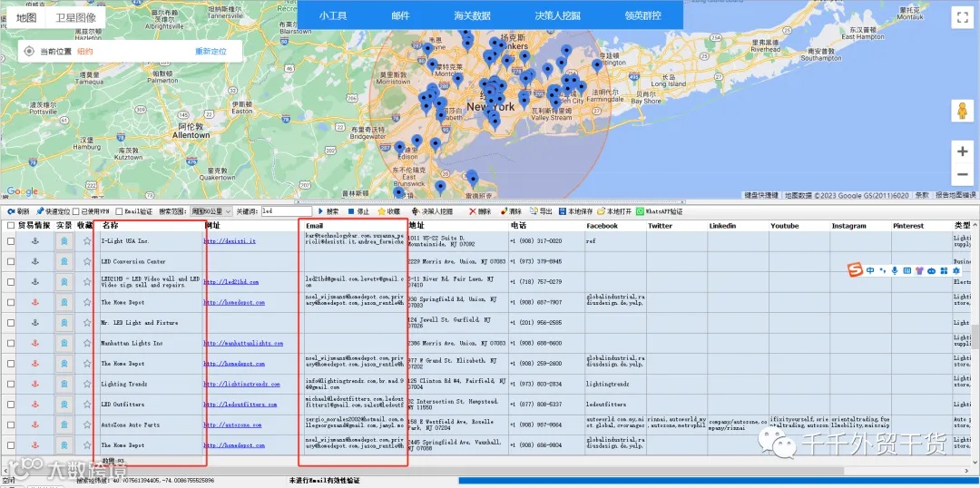Start the search with 搜索

[x=328, y=212]
